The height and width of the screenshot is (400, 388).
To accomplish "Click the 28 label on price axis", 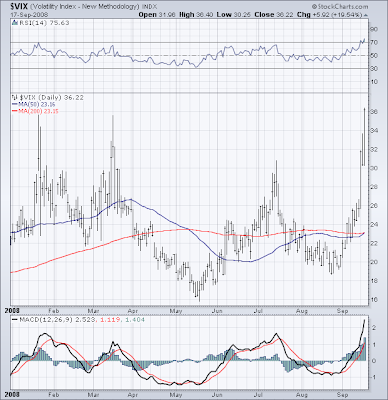I will pos(374,187).
